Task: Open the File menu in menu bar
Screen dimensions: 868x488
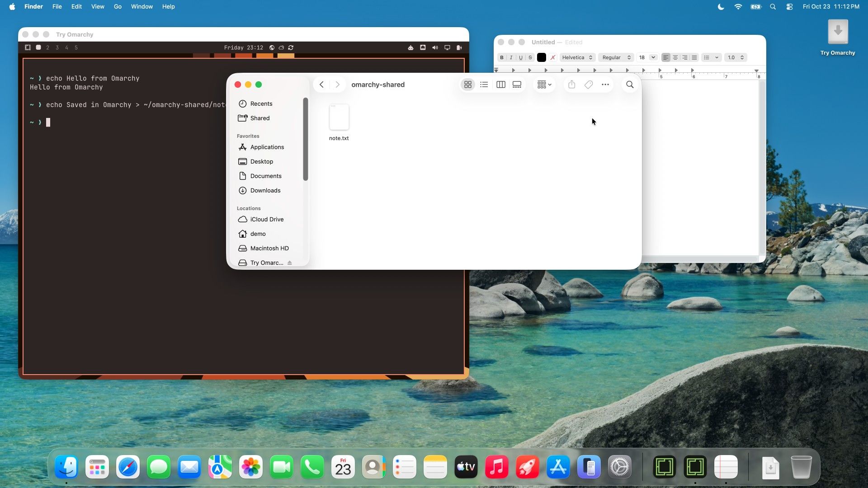Action: point(57,6)
